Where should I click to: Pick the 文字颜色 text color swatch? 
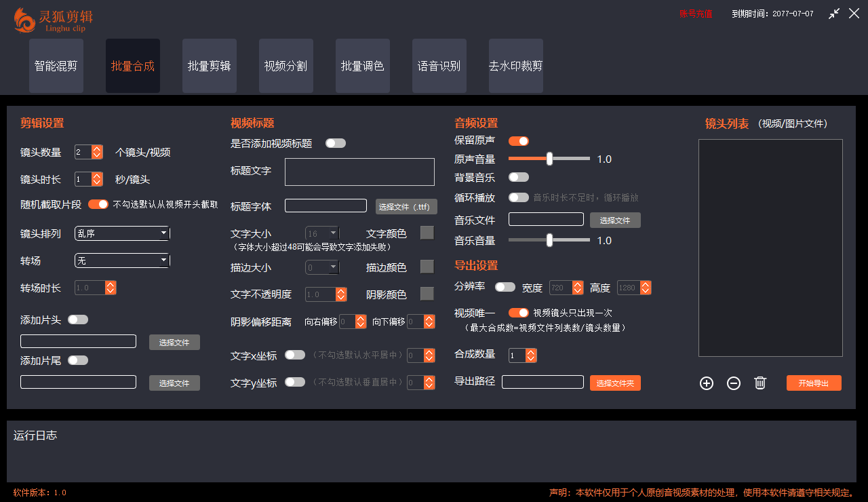[x=427, y=233]
